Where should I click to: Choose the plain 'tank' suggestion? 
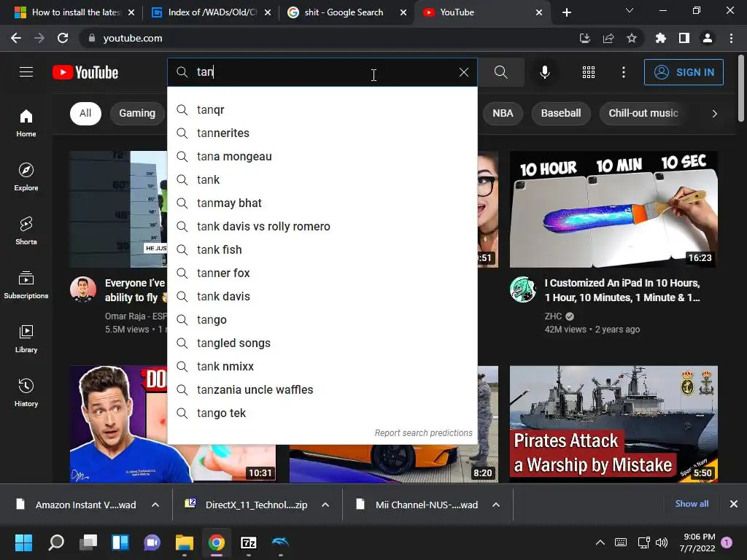[x=322, y=180]
